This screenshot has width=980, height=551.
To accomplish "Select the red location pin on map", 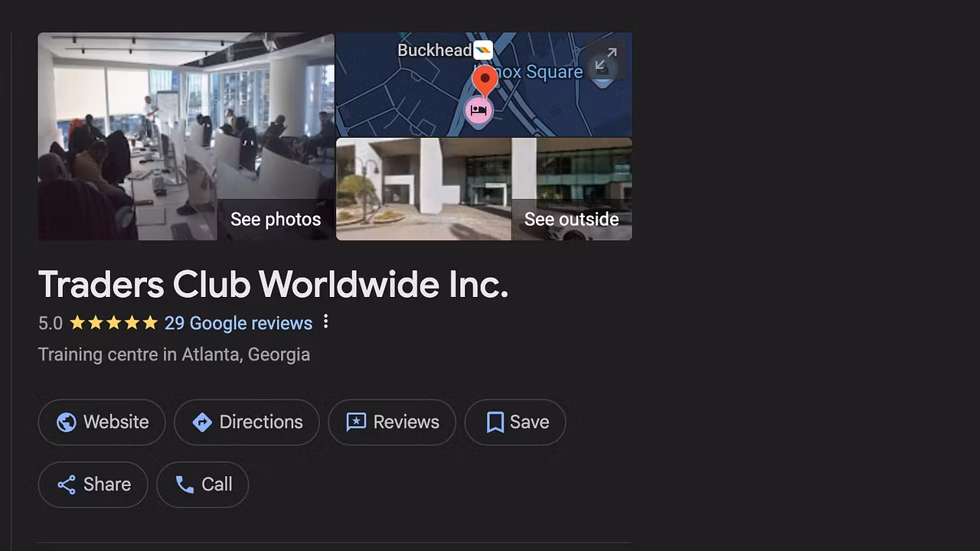I will click(x=485, y=80).
